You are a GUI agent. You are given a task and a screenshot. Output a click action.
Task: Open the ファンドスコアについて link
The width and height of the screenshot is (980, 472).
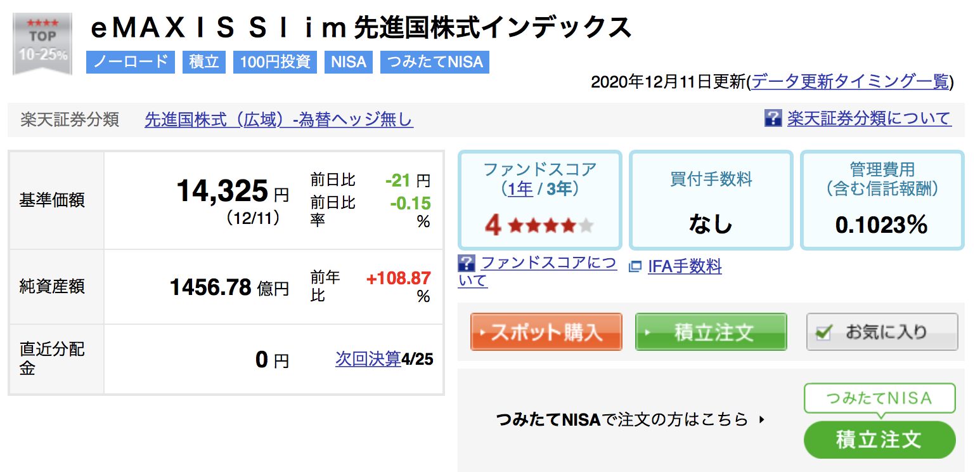click(x=538, y=272)
